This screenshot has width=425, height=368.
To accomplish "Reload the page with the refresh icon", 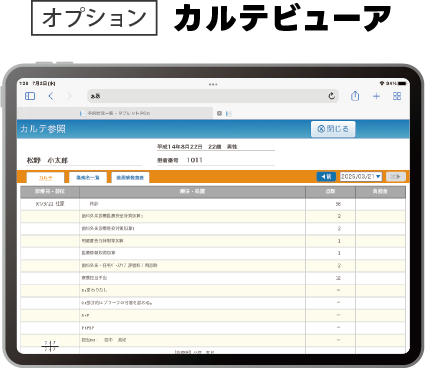I will tap(331, 96).
